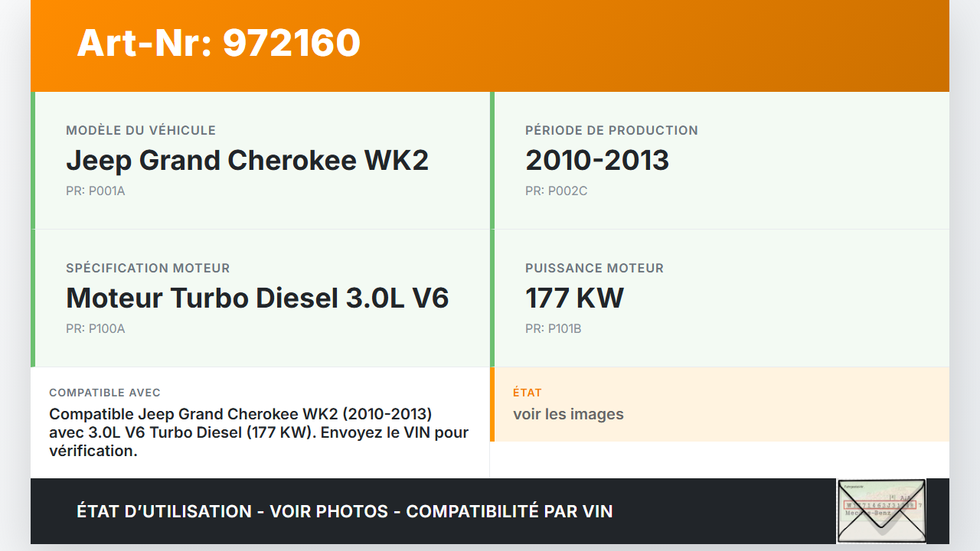Click the Art-Nr: 972160 header
The image size is (980, 551).
click(218, 43)
